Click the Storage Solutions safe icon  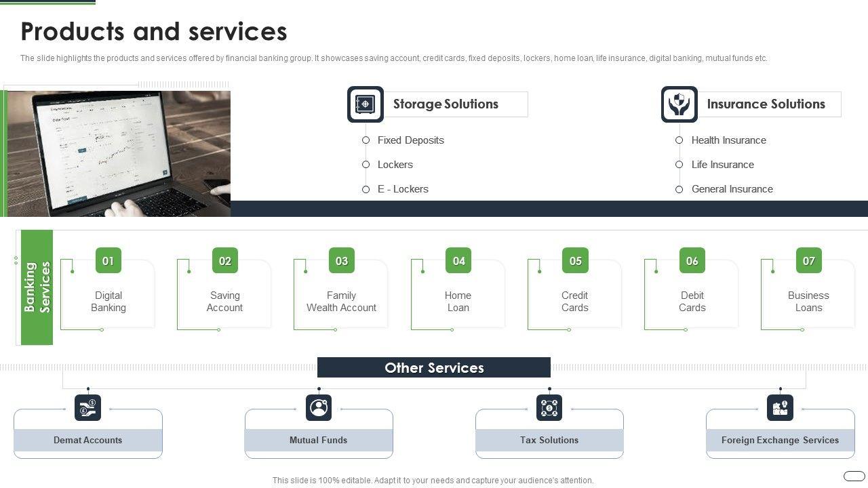[366, 104]
